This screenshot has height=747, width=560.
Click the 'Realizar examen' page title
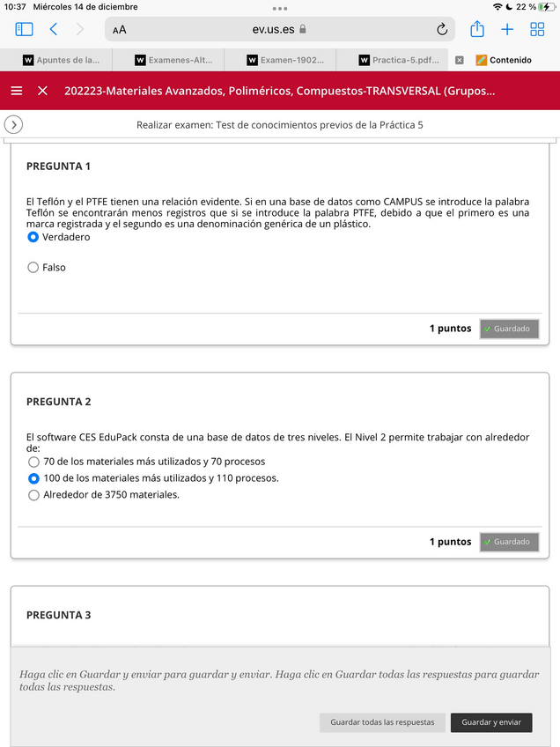coord(279,125)
